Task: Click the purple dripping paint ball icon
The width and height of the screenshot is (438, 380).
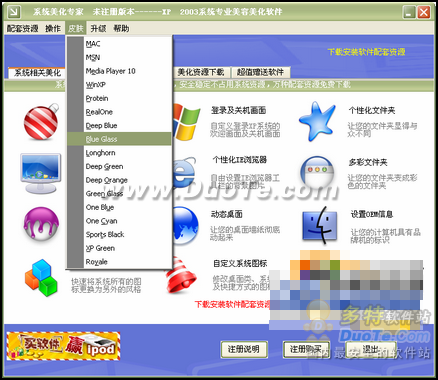Action: (x=41, y=223)
